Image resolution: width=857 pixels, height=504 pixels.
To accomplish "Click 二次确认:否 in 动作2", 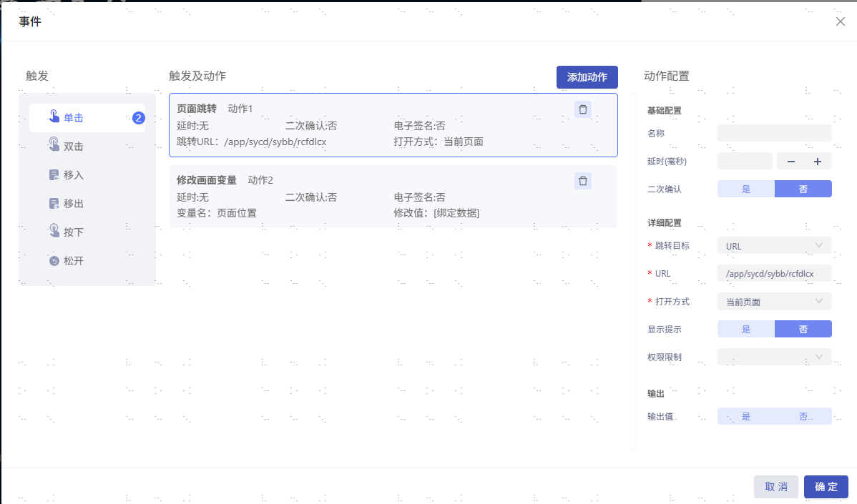I will (x=311, y=197).
